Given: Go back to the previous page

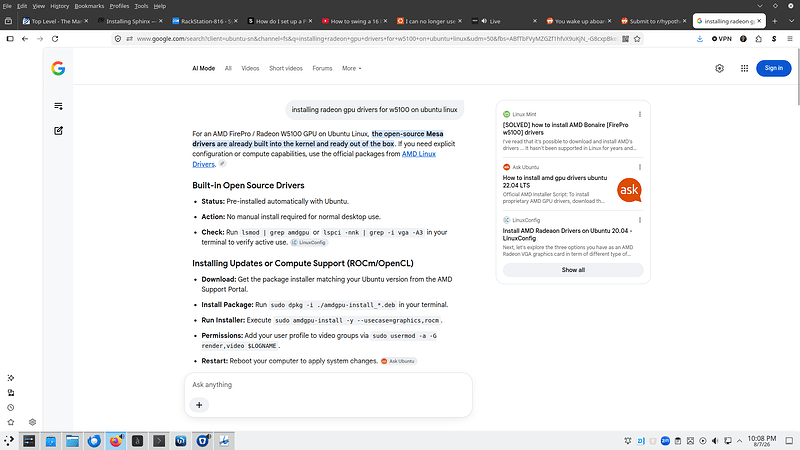Looking at the screenshot, I should click(x=25, y=39).
